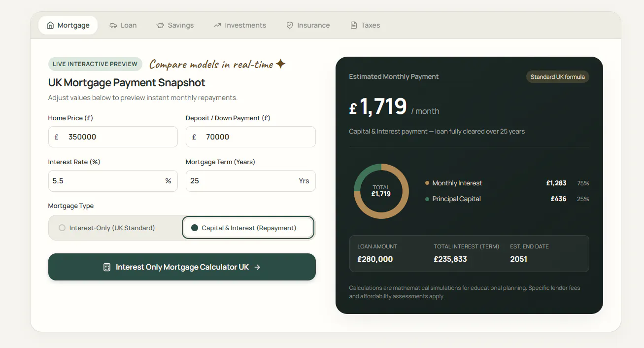Click the house icon on Mortgage tab
The width and height of the screenshot is (644, 348).
[50, 25]
